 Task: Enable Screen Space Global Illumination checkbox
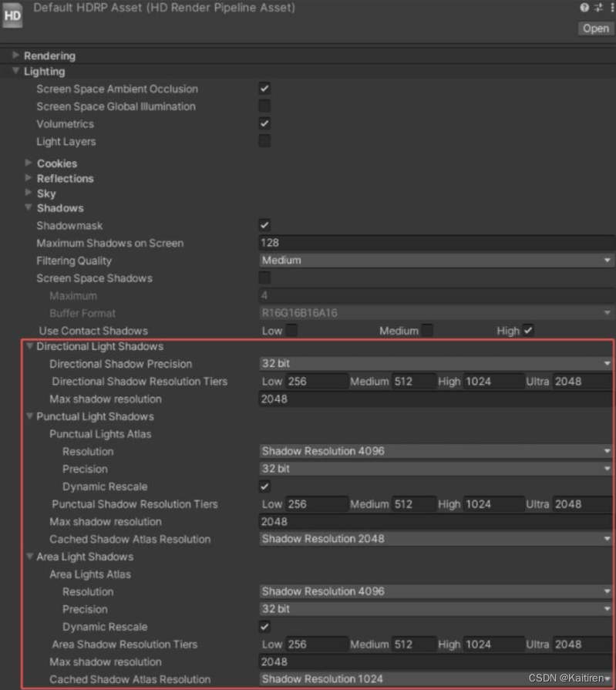point(264,106)
